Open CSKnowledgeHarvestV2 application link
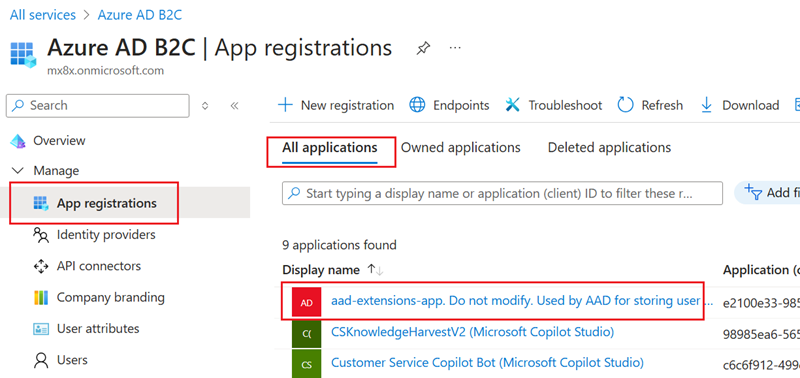 472,332
